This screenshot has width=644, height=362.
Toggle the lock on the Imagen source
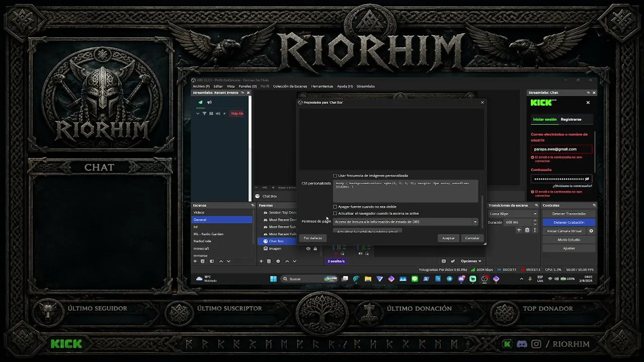(x=315, y=248)
